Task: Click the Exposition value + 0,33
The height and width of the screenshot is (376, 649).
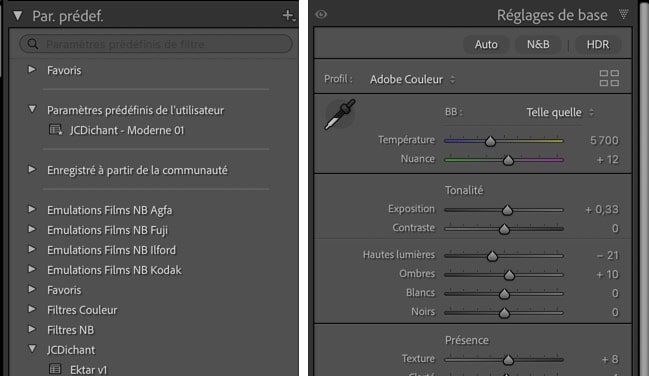Action: (602, 210)
